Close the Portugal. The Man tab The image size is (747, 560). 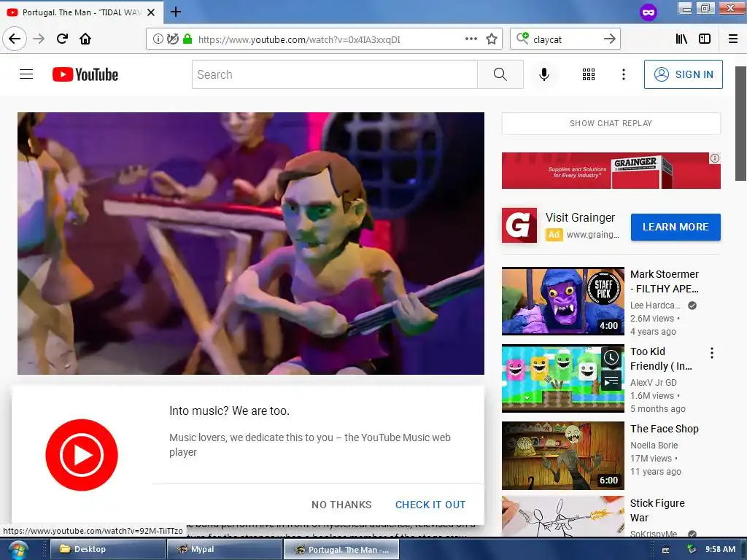151,12
